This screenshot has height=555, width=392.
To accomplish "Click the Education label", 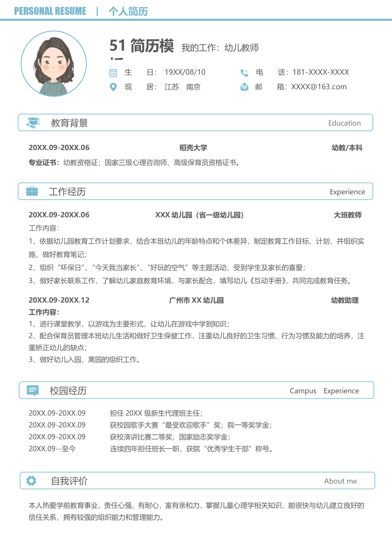I will pos(345,123).
